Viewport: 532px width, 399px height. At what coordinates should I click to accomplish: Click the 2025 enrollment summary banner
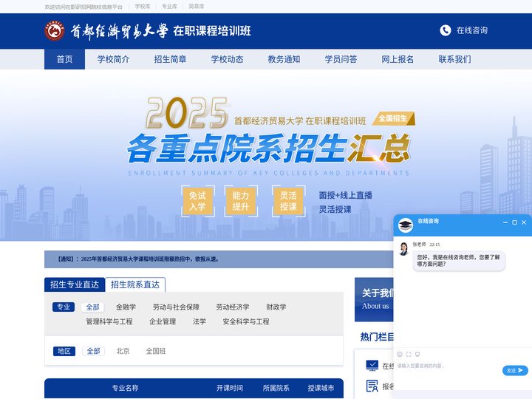266,155
